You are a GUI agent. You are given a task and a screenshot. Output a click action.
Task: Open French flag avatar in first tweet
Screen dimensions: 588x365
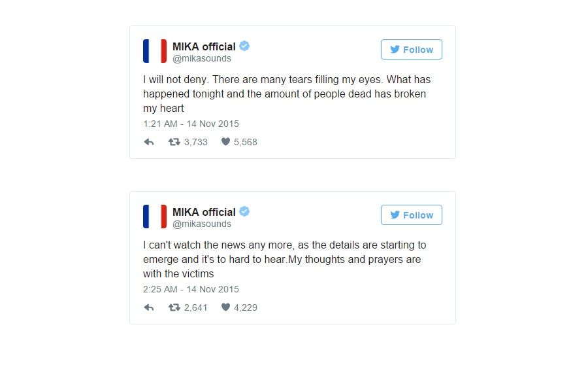(x=155, y=51)
